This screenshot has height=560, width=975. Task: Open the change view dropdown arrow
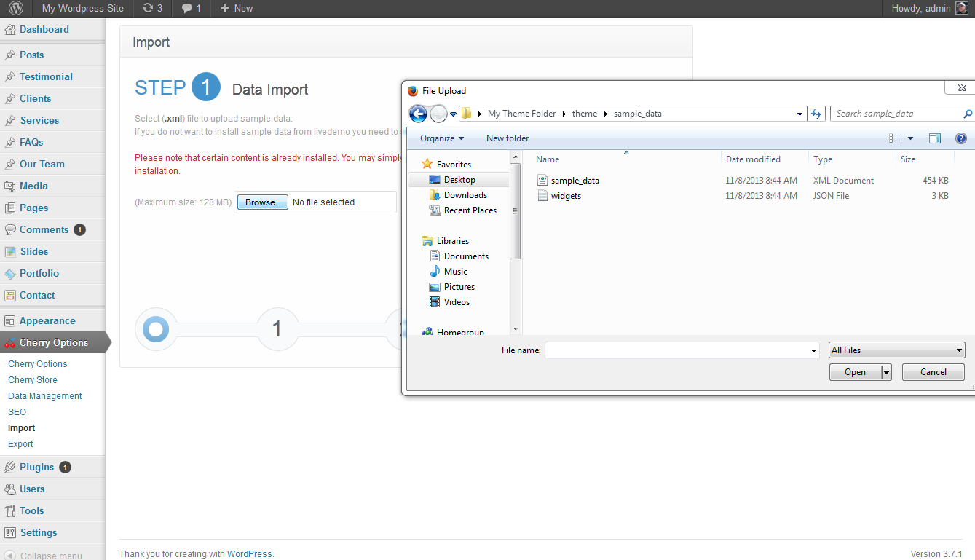point(910,138)
